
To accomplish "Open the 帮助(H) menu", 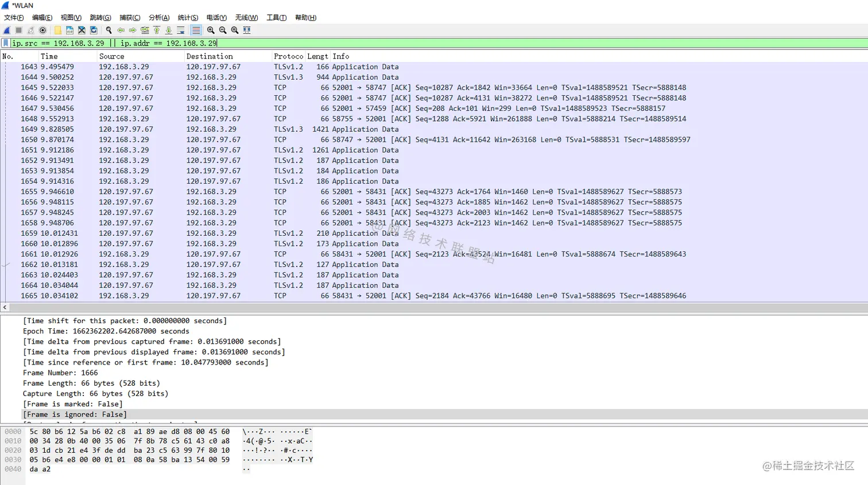I will pos(306,18).
